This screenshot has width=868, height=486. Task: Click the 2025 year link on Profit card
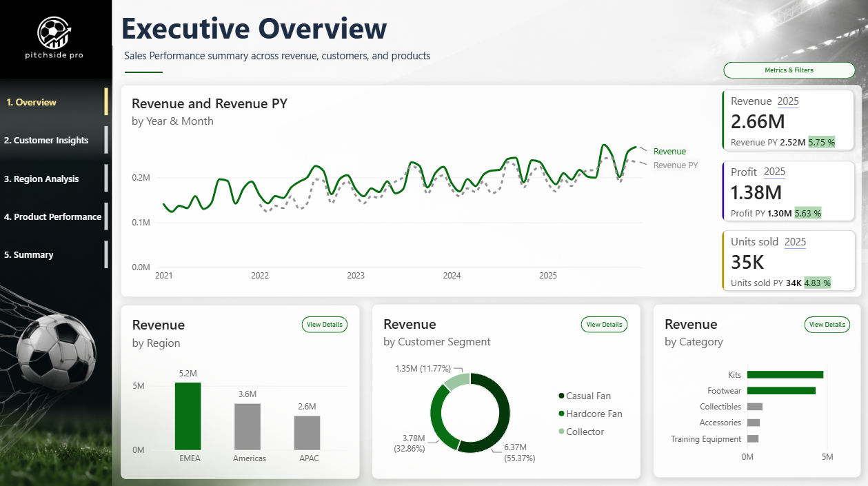[x=774, y=172]
